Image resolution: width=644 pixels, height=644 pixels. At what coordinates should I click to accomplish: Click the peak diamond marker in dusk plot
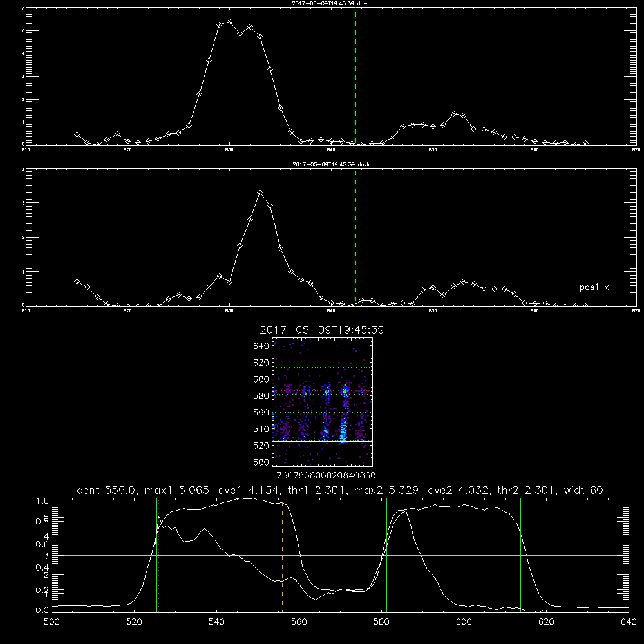[x=260, y=192]
